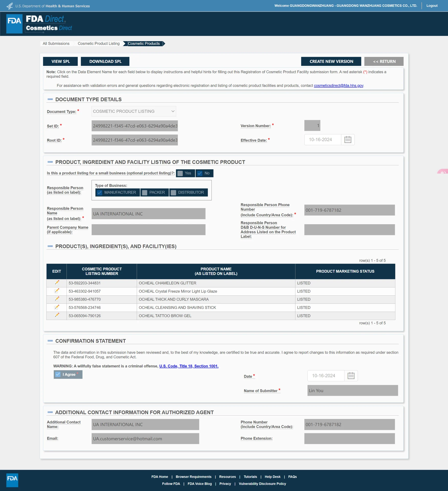
Task: Edit the CLEANSING AND SHAVING STICK row
Action: (x=57, y=307)
